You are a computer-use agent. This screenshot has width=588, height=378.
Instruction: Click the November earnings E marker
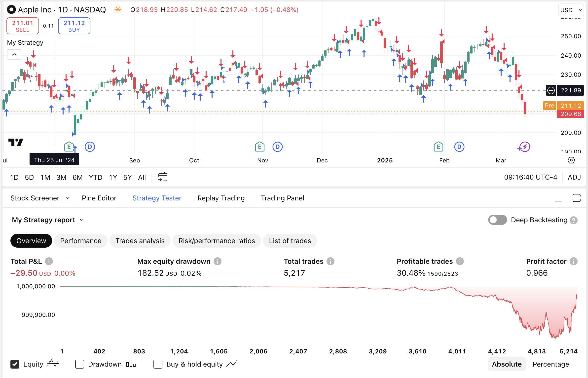pyautogui.click(x=259, y=147)
